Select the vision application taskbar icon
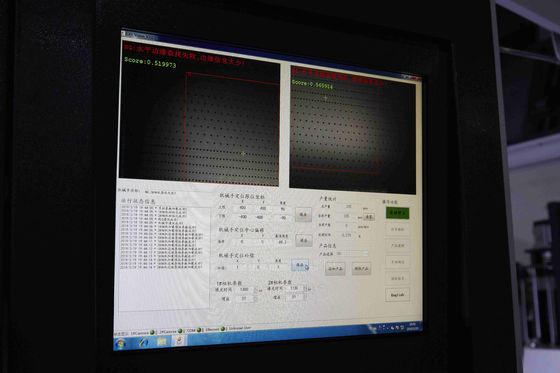The width and height of the screenshot is (560, 373). pos(179,340)
